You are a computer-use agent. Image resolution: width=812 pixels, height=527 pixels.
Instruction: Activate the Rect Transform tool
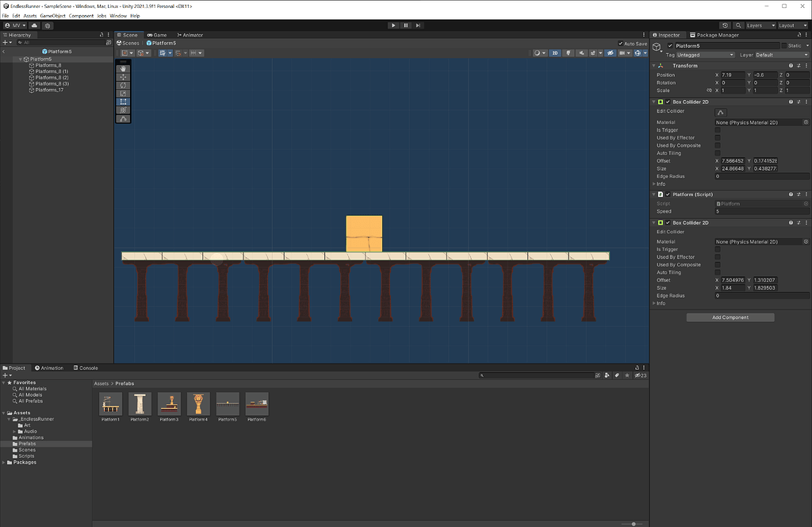pos(123,101)
